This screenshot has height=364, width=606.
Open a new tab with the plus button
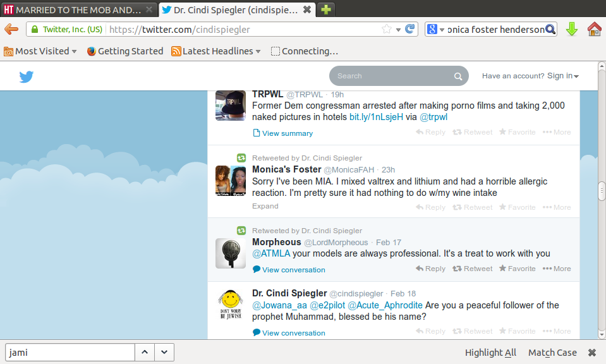326,9
